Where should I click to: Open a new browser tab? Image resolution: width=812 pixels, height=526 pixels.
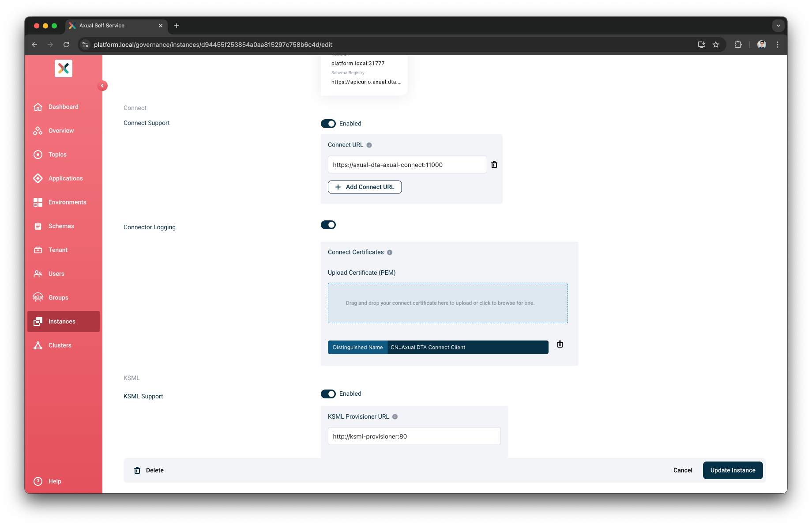(x=177, y=26)
